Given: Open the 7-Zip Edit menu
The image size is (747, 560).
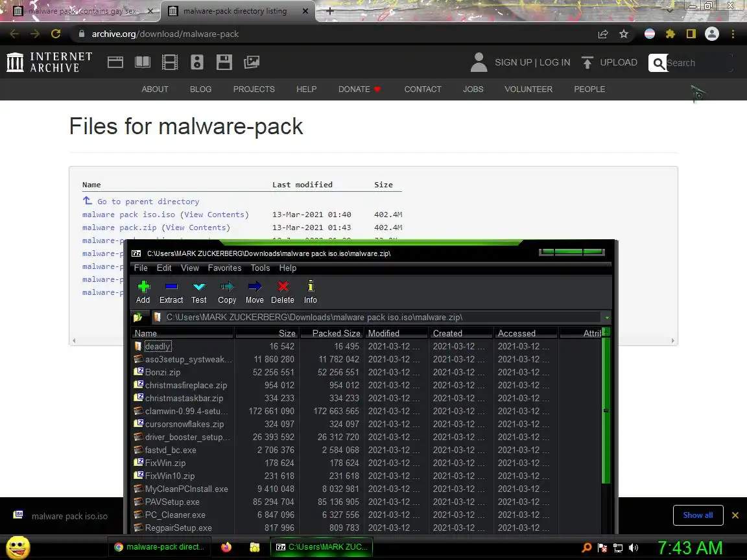Looking at the screenshot, I should click(164, 268).
